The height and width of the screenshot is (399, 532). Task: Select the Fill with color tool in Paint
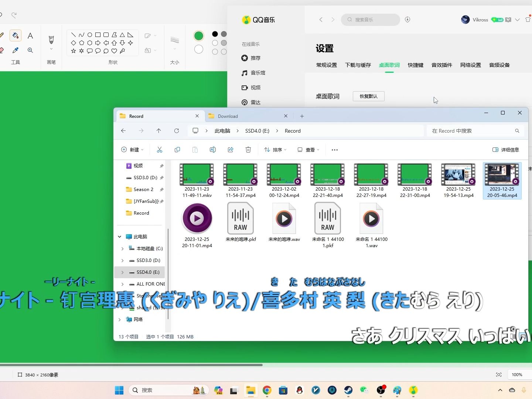click(16, 35)
